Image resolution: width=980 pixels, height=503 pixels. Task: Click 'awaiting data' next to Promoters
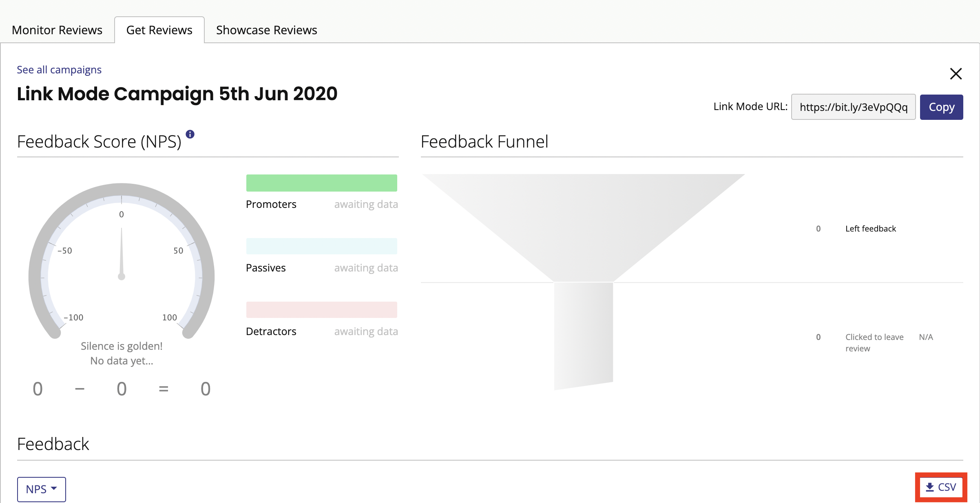coord(366,204)
